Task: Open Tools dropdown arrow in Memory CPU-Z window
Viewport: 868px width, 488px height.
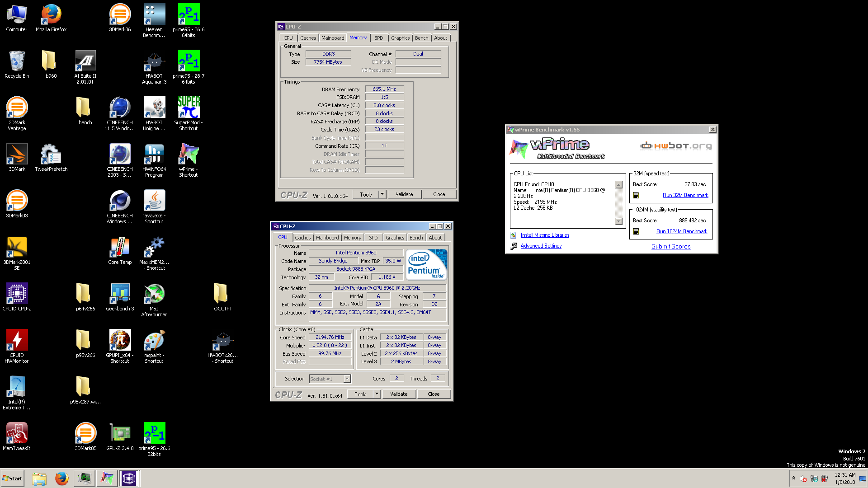Action: (x=382, y=194)
